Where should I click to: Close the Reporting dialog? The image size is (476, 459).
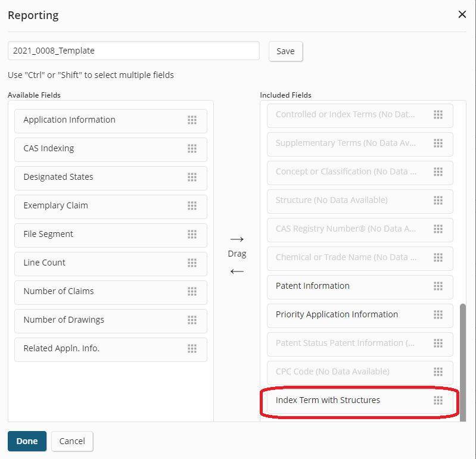point(462,14)
